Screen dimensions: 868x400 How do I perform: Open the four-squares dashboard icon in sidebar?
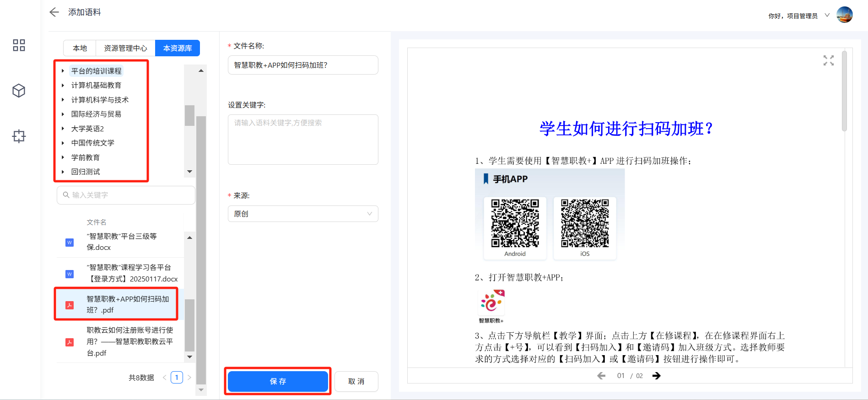[19, 45]
